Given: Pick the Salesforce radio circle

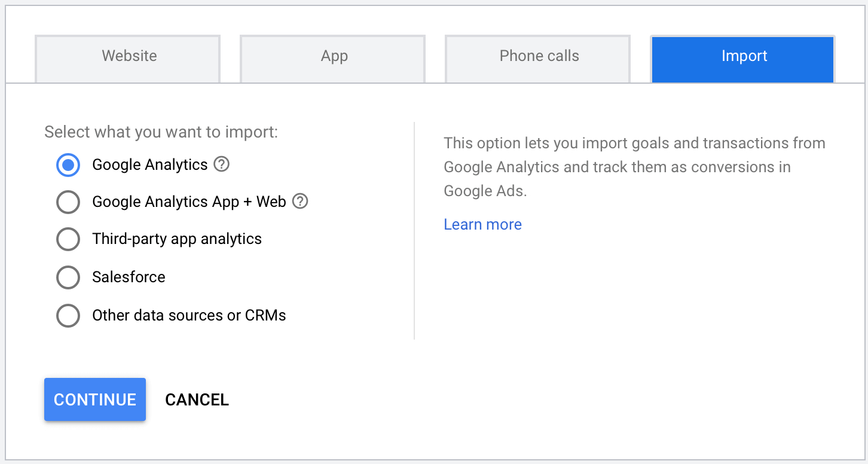Looking at the screenshot, I should coord(68,277).
